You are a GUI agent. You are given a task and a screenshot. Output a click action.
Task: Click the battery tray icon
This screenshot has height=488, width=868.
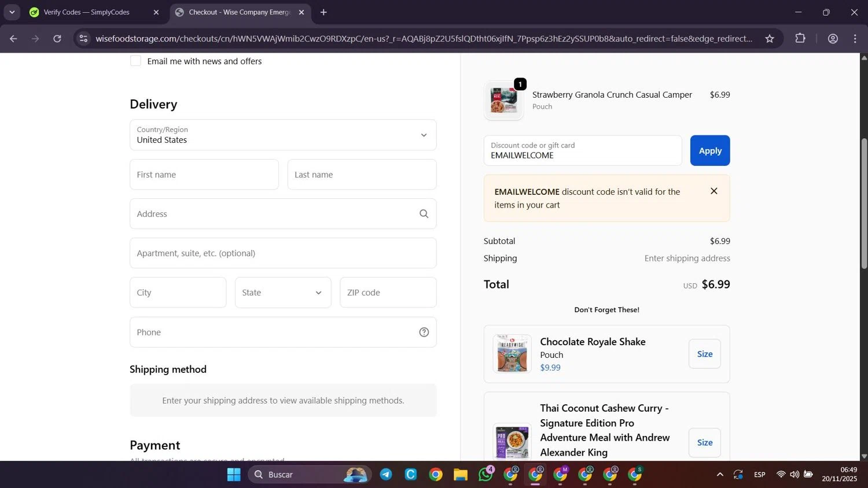[808, 475]
